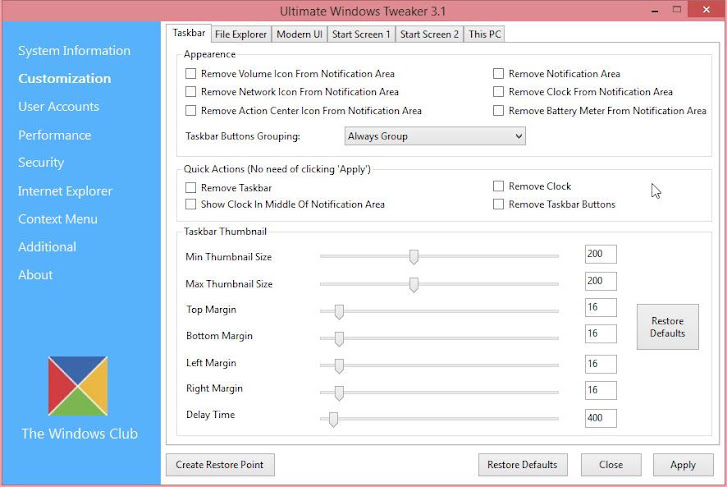The width and height of the screenshot is (727, 487).
Task: Switch to the File Explorer tab
Action: click(241, 34)
